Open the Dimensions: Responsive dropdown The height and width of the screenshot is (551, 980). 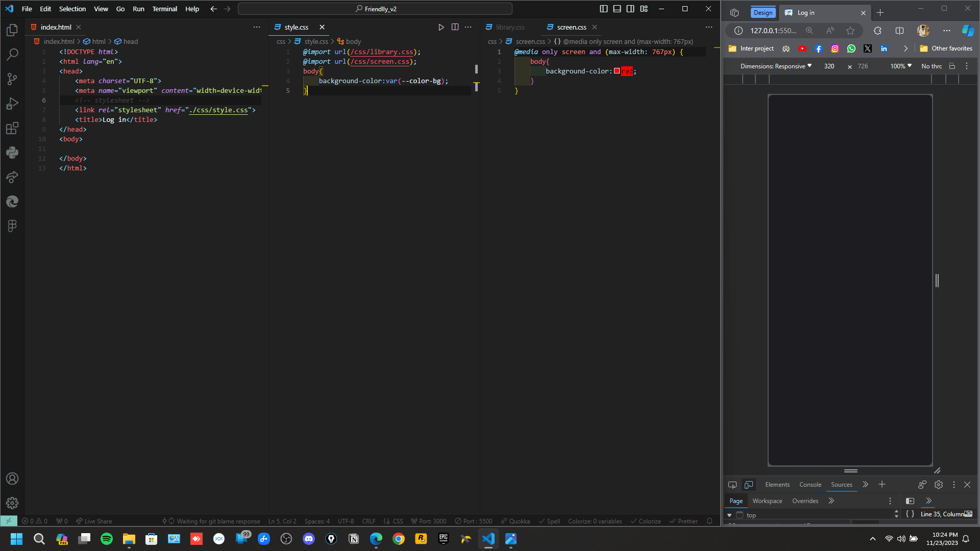point(776,66)
